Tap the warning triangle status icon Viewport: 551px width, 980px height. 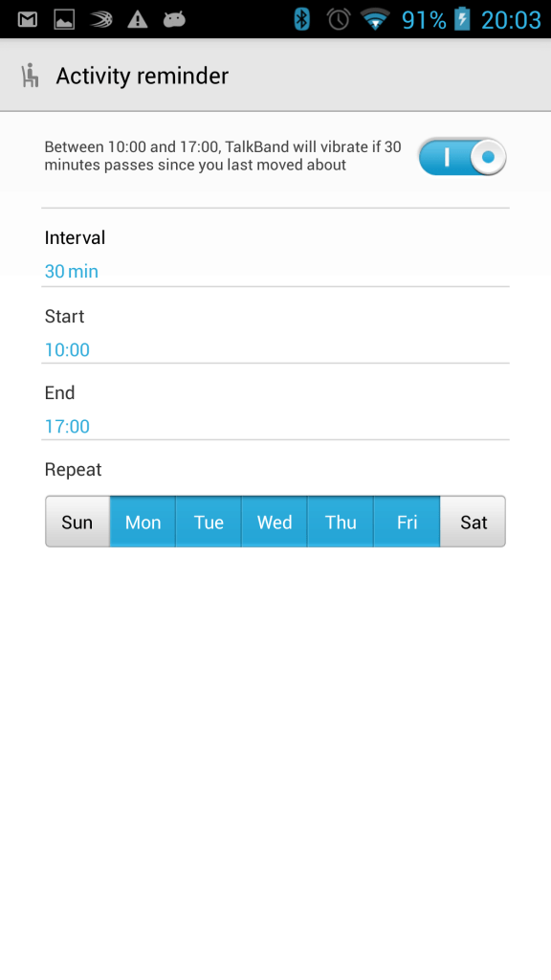click(x=138, y=19)
